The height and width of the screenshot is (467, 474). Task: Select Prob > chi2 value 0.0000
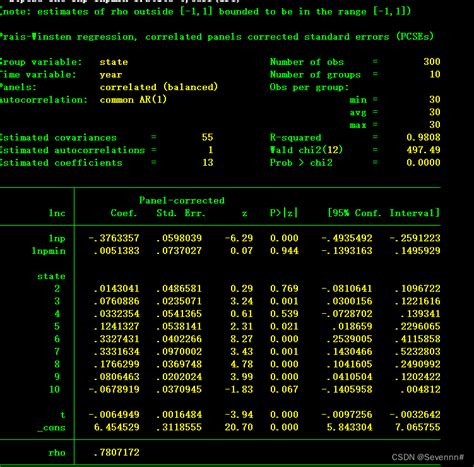pyautogui.click(x=423, y=163)
